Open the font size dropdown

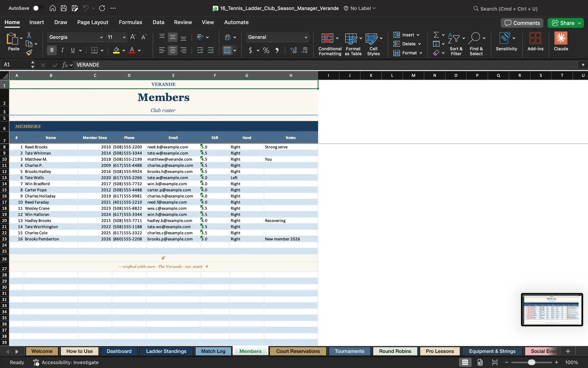124,37
